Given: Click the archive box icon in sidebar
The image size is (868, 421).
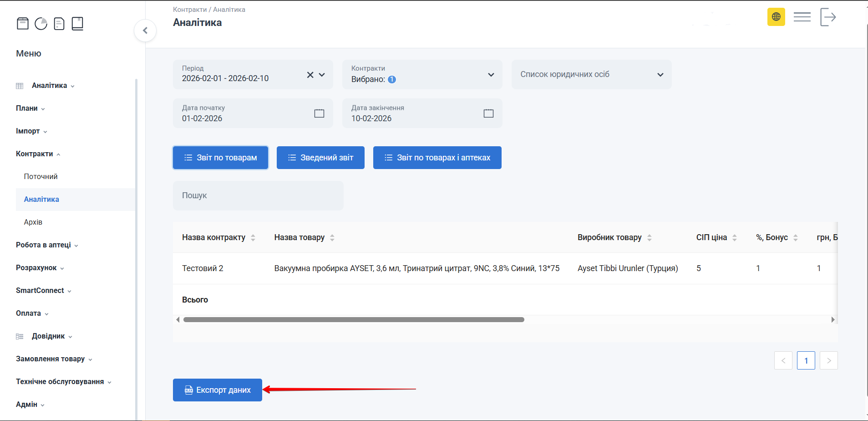Looking at the screenshot, I should 22,23.
